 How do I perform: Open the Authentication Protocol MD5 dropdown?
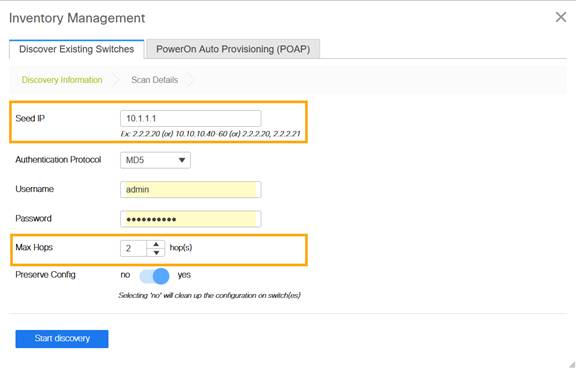[155, 160]
